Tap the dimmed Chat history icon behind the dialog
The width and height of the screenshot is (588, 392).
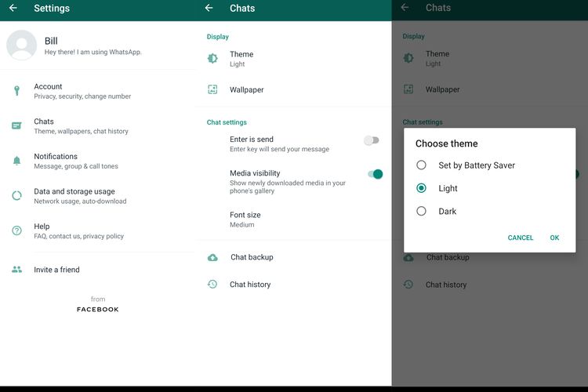tap(408, 285)
